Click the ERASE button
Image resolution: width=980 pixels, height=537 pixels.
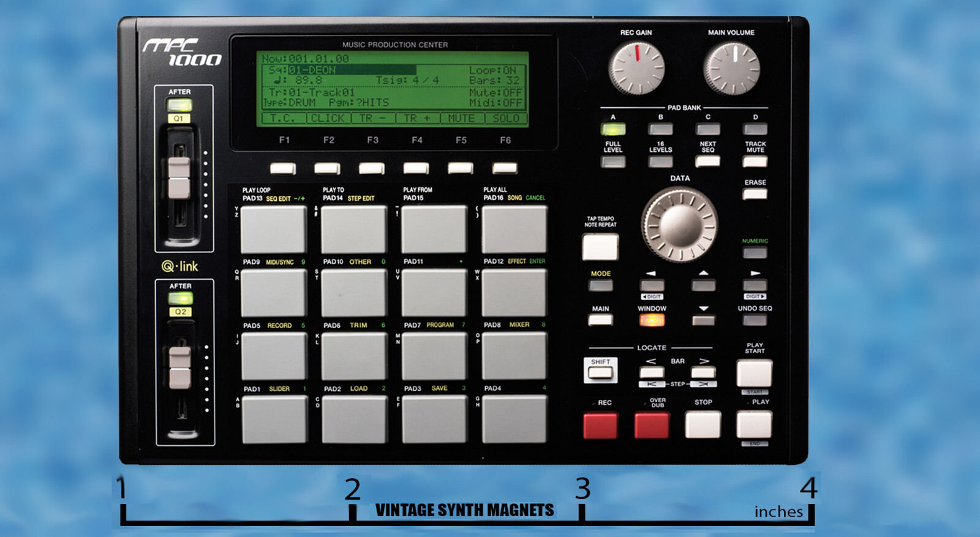[x=755, y=194]
